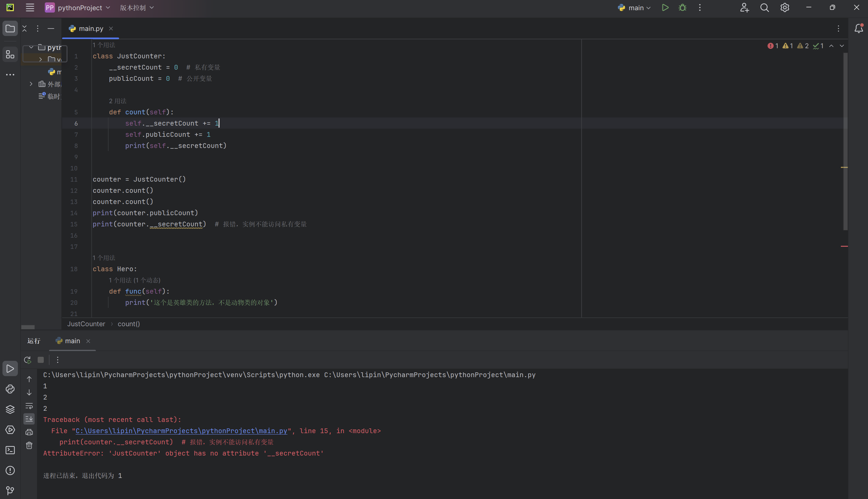Viewport: 868px width, 499px height.
Task: Rerun main in the run panel
Action: [27, 359]
